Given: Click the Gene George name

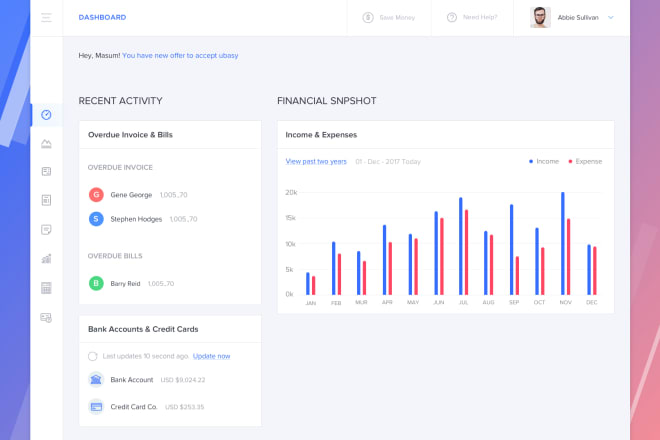Looking at the screenshot, I should click(131, 195).
